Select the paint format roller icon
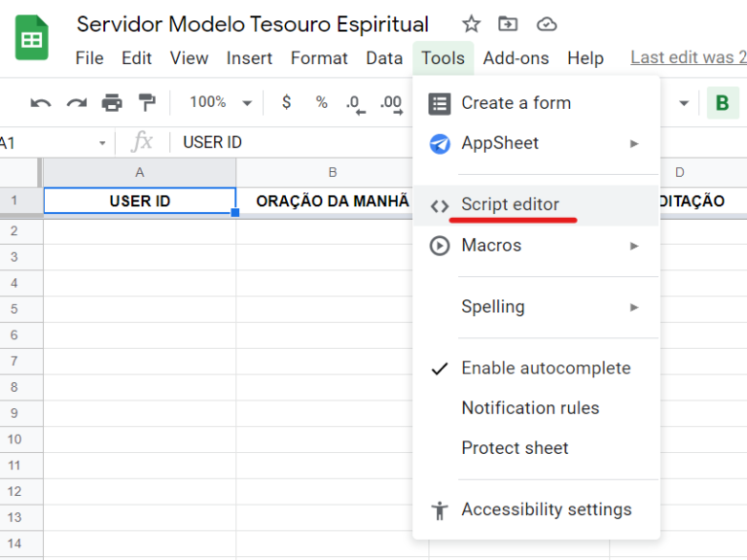747x560 pixels. [147, 102]
